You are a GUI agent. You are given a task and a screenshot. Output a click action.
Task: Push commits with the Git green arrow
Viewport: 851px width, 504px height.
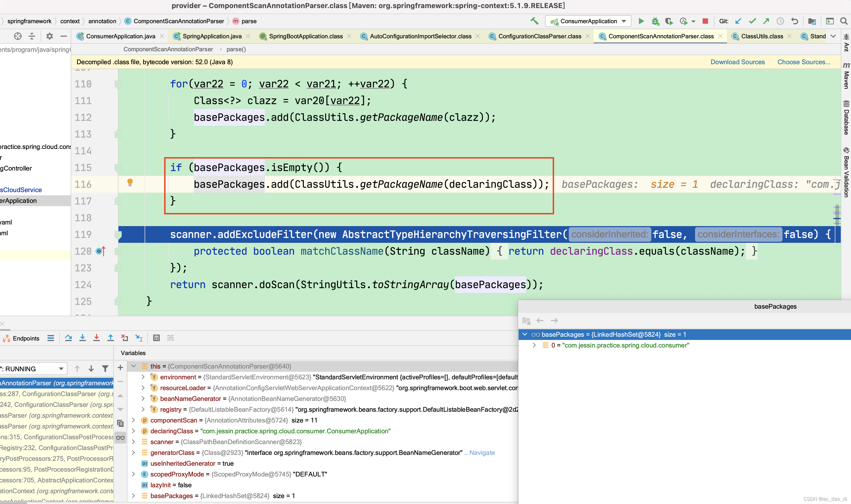point(766,21)
